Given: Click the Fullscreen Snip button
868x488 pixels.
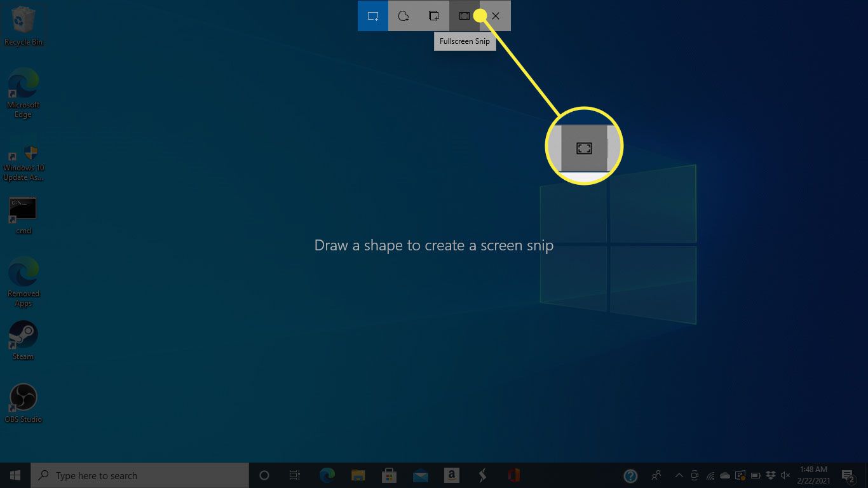Looking at the screenshot, I should click(465, 16).
